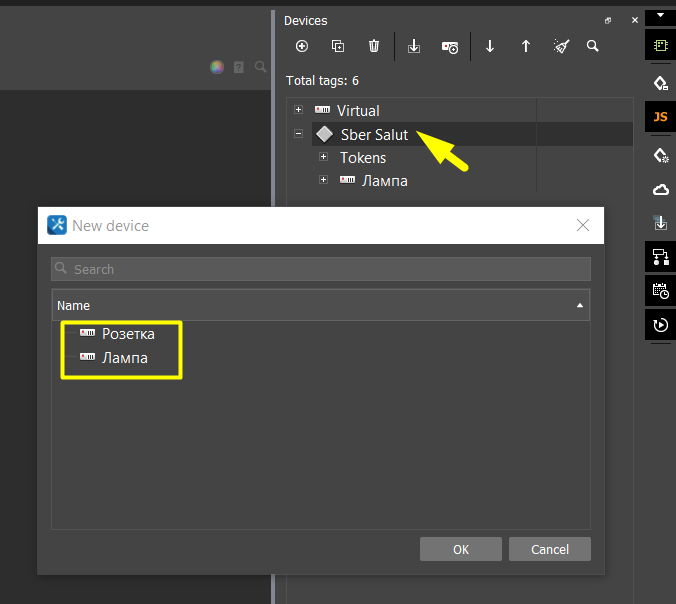Click the add device plus icon

pos(302,46)
